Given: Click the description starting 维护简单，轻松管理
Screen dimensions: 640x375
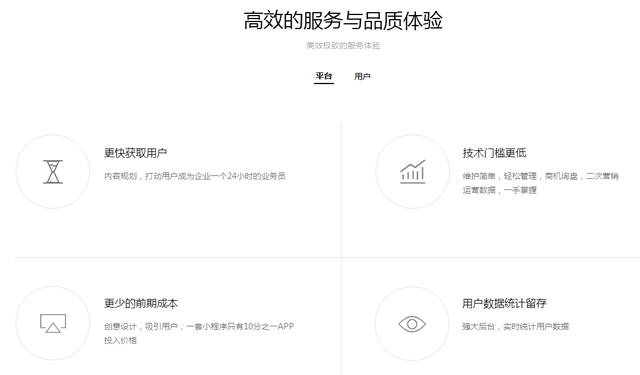Looking at the screenshot, I should (540, 183).
